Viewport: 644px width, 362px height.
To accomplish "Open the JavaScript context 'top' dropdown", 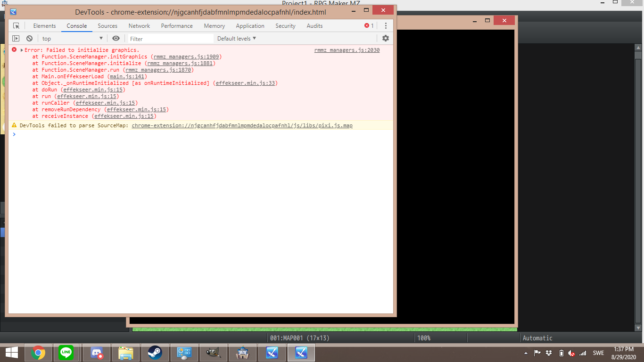I will pos(73,39).
